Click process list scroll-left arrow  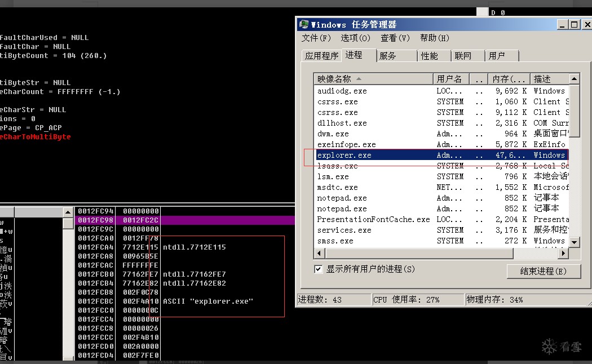(319, 253)
